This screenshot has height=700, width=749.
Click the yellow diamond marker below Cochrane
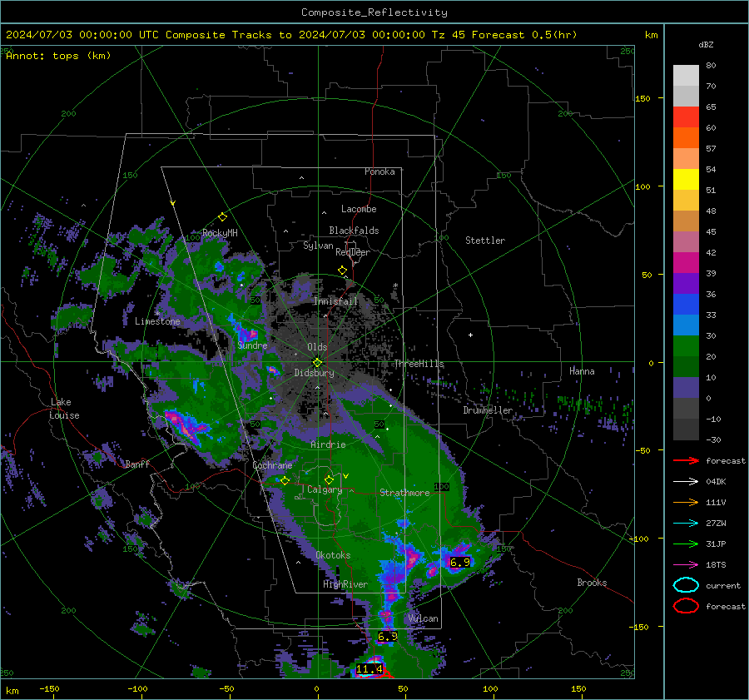tap(285, 481)
